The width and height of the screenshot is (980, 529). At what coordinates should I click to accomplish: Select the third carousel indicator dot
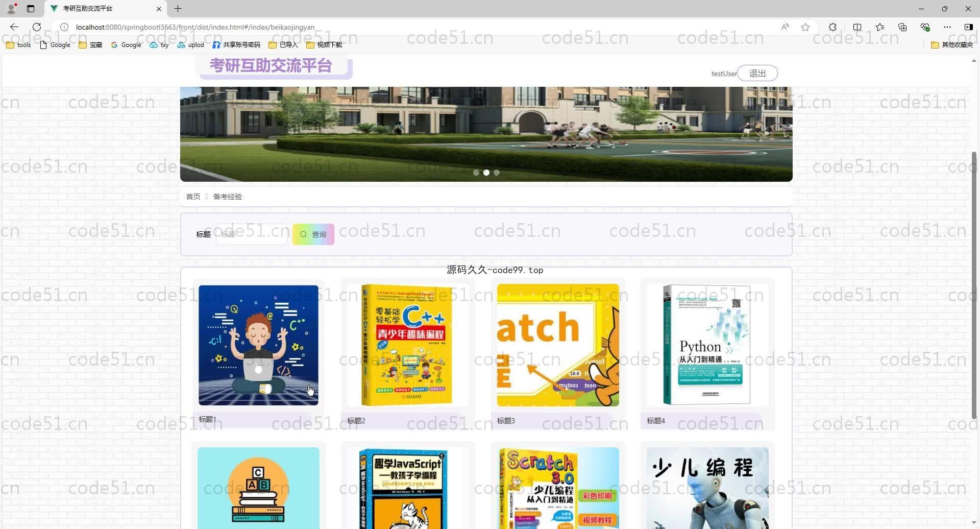click(x=497, y=173)
